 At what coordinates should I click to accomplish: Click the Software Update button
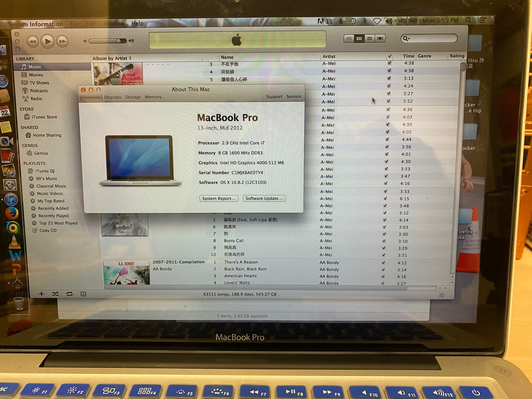264,198
